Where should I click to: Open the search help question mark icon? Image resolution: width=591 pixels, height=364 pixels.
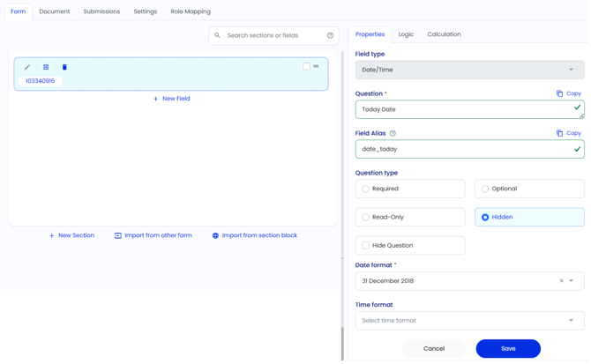point(330,35)
